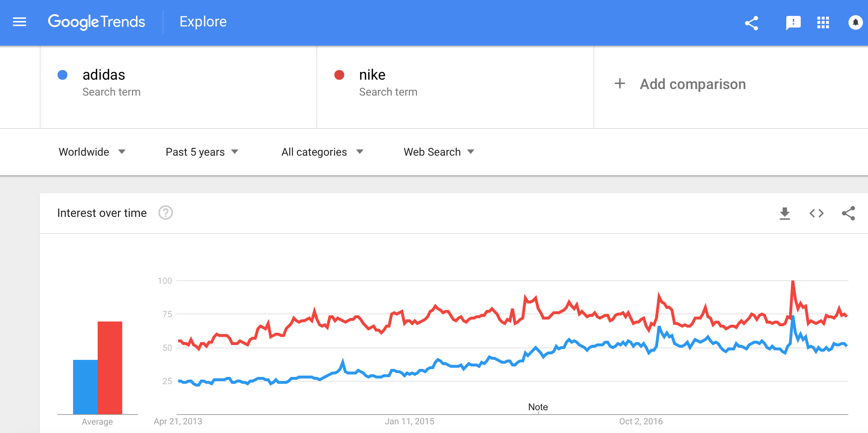Open embed code for the chart
Viewport: 868px width, 433px height.
click(x=816, y=213)
